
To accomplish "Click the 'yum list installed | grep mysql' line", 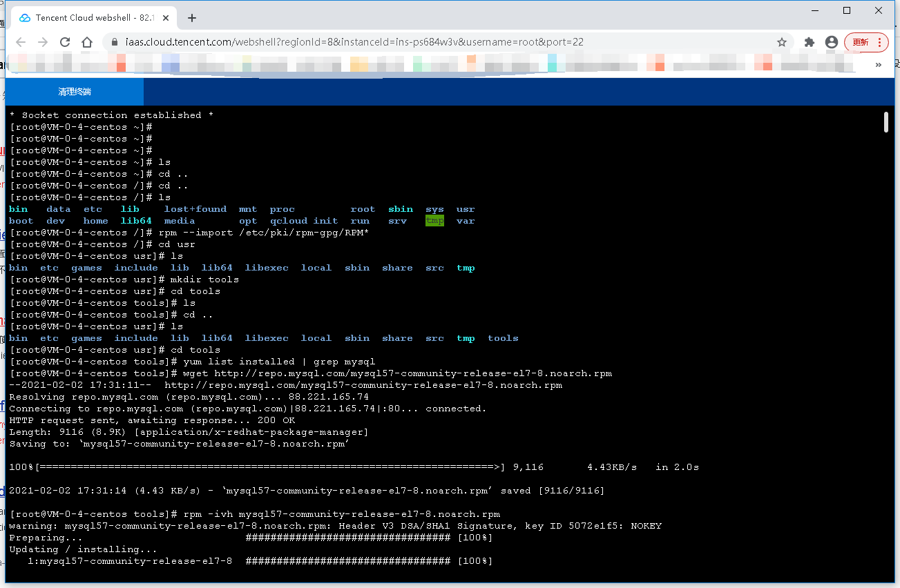I will tap(193, 362).
